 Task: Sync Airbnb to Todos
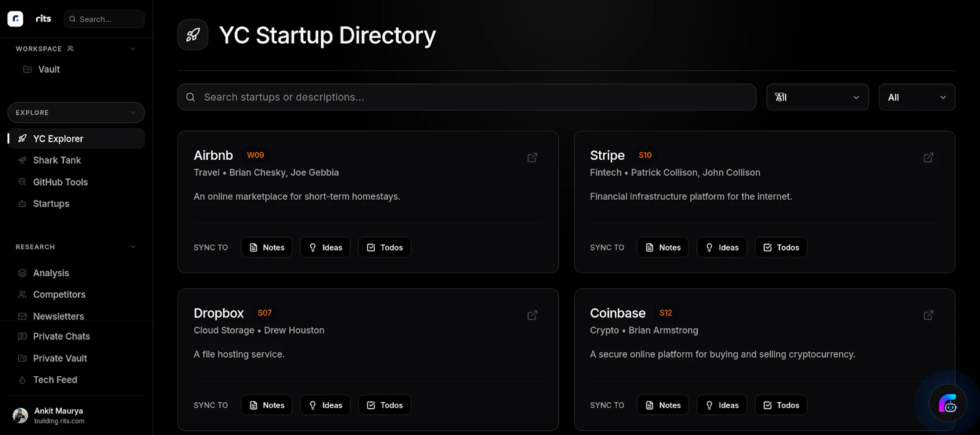(x=385, y=248)
